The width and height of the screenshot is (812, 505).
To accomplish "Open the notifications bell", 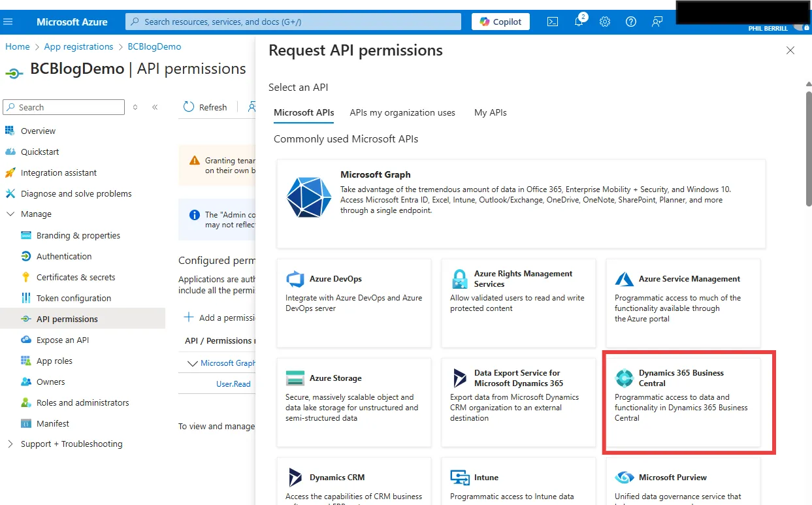I will click(x=579, y=22).
